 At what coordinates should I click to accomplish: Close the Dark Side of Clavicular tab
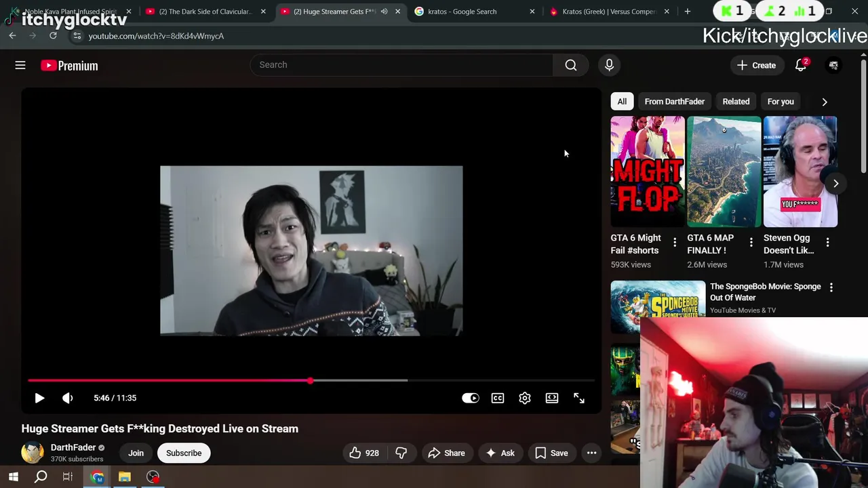(263, 12)
